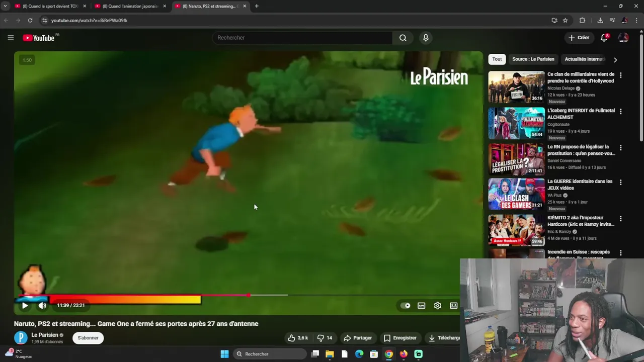
Task: Click the Créer button
Action: click(579, 38)
